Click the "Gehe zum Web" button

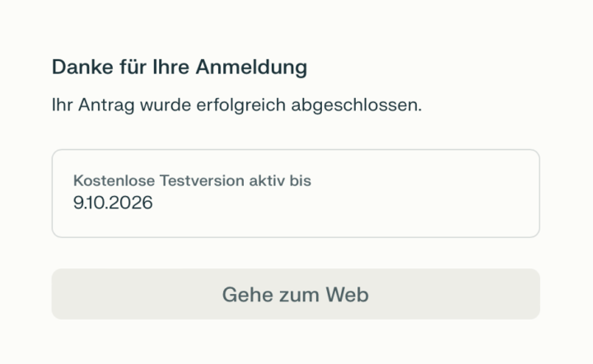(x=295, y=294)
